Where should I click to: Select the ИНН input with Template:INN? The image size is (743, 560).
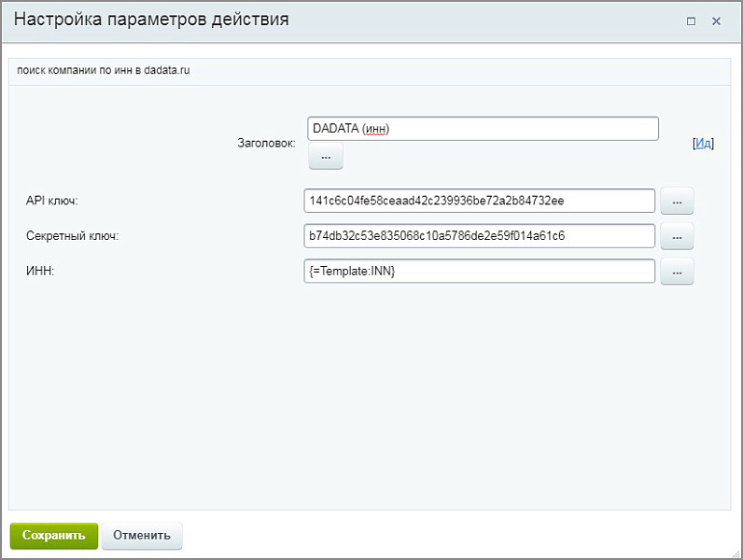[x=480, y=271]
